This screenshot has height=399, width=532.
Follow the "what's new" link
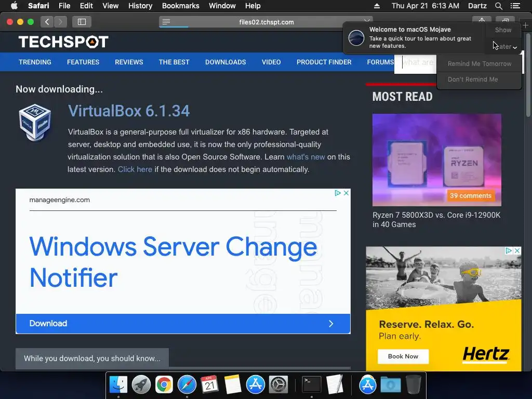click(x=305, y=157)
